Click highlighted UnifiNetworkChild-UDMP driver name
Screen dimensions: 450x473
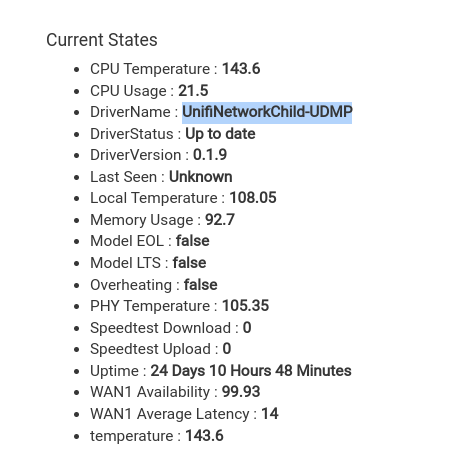[267, 112]
